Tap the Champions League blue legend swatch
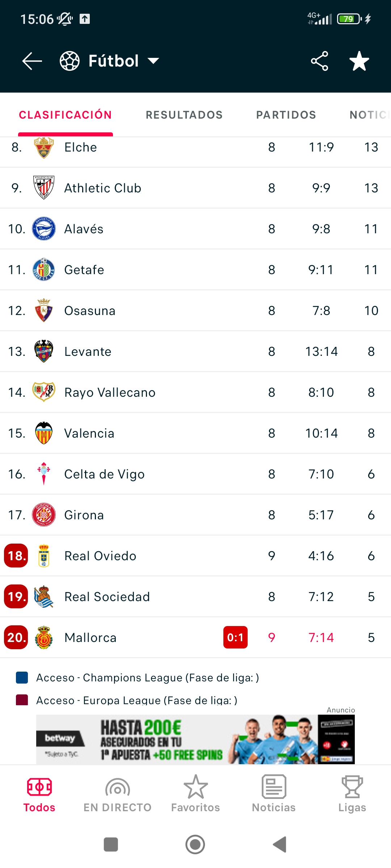391x868 pixels. pos(22,677)
